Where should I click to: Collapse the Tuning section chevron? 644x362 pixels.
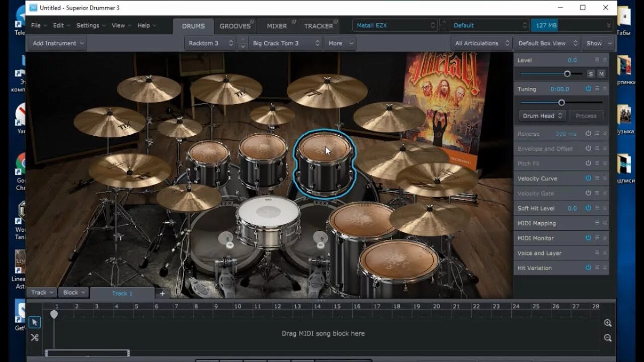[605, 88]
